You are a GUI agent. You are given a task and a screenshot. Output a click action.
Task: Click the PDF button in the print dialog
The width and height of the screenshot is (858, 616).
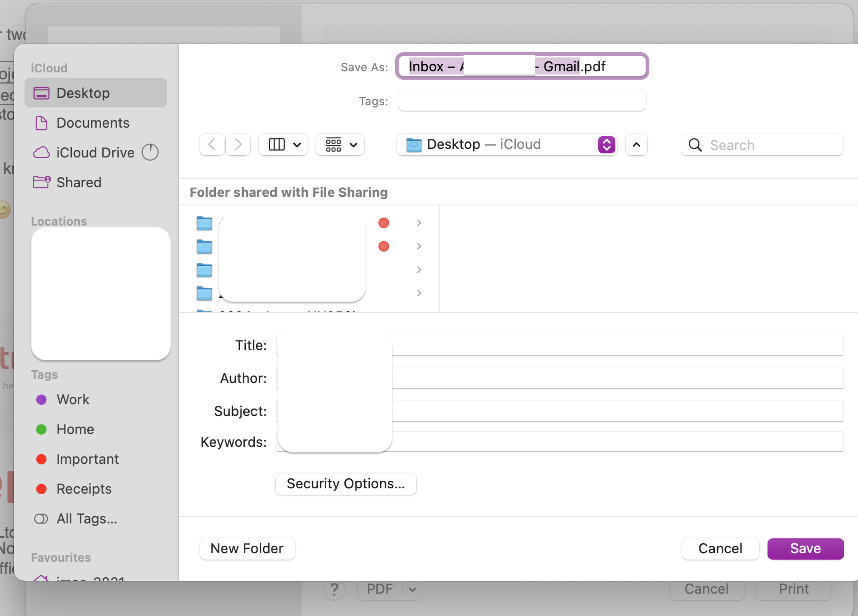[x=380, y=589]
